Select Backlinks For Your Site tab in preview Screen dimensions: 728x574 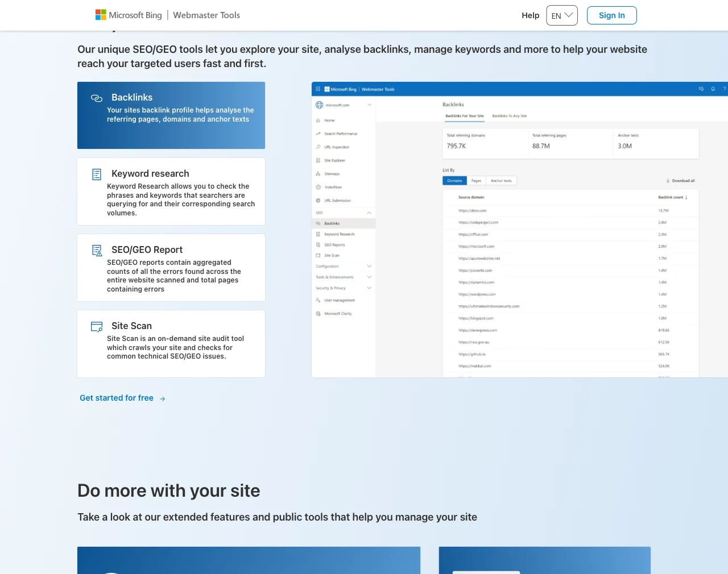click(465, 116)
